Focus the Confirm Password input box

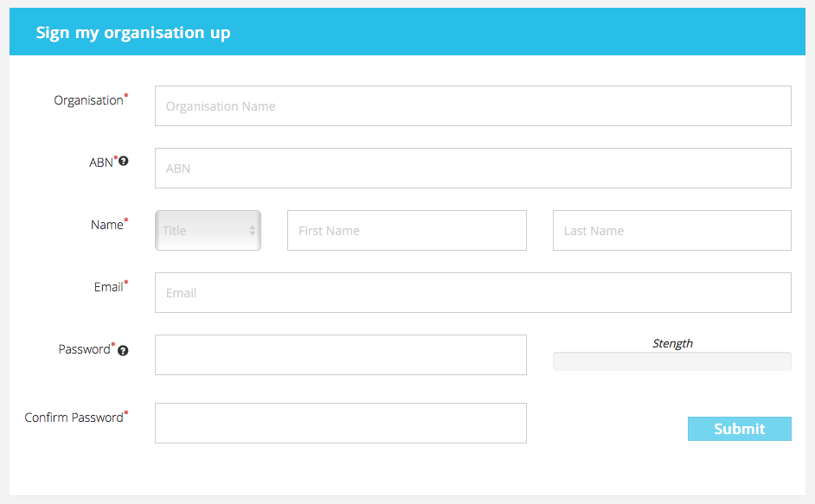(341, 423)
